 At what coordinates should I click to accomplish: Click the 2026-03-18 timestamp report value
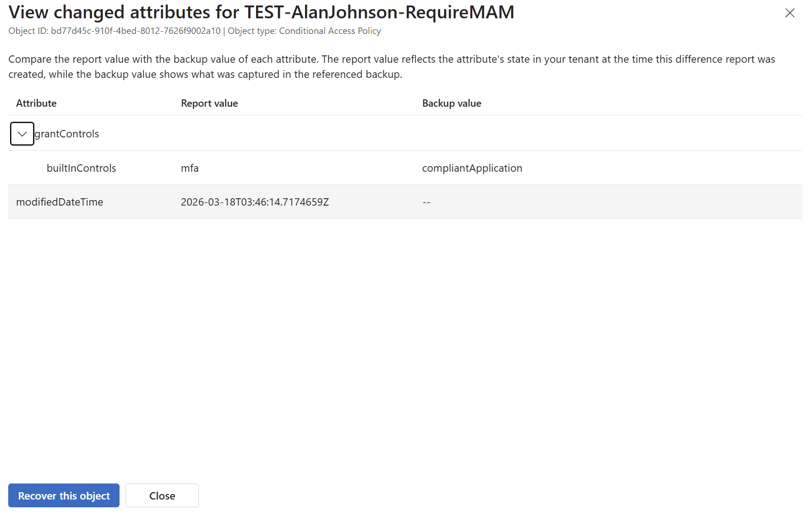(255, 202)
